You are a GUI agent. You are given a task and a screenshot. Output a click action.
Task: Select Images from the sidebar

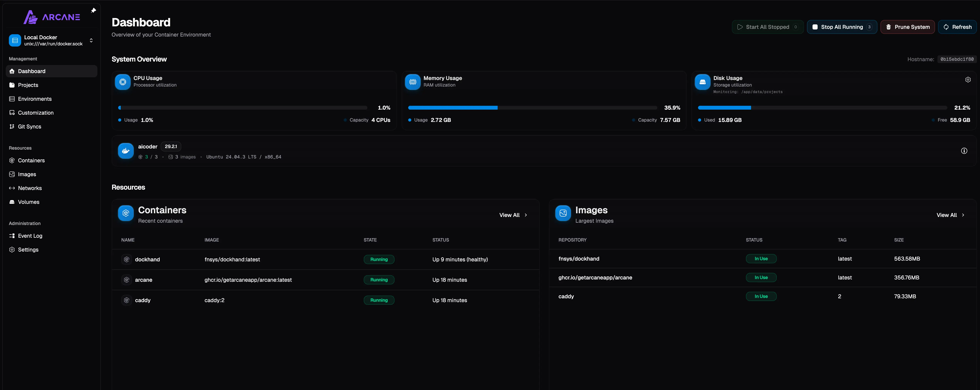point(27,174)
